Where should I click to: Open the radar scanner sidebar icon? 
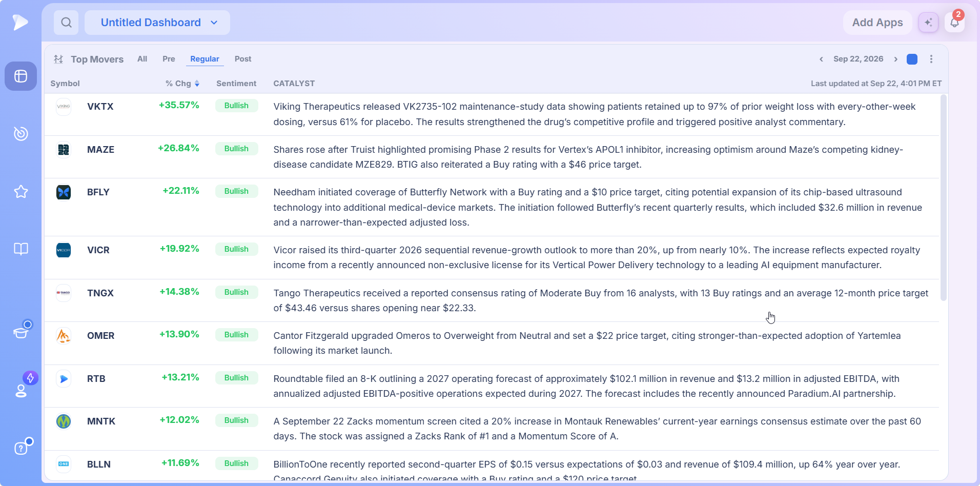click(21, 133)
